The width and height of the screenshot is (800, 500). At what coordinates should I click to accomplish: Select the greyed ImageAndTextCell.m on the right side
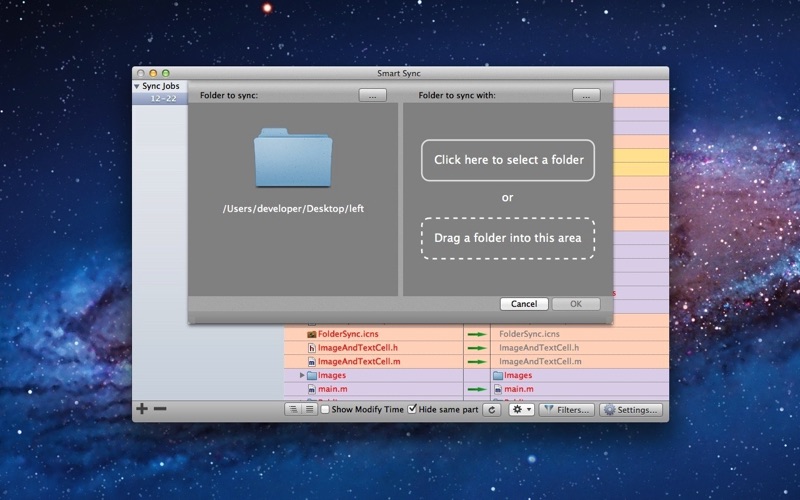coord(540,362)
